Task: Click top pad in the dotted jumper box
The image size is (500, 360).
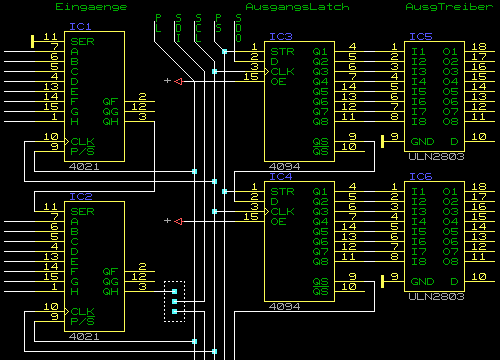Action: point(174,291)
